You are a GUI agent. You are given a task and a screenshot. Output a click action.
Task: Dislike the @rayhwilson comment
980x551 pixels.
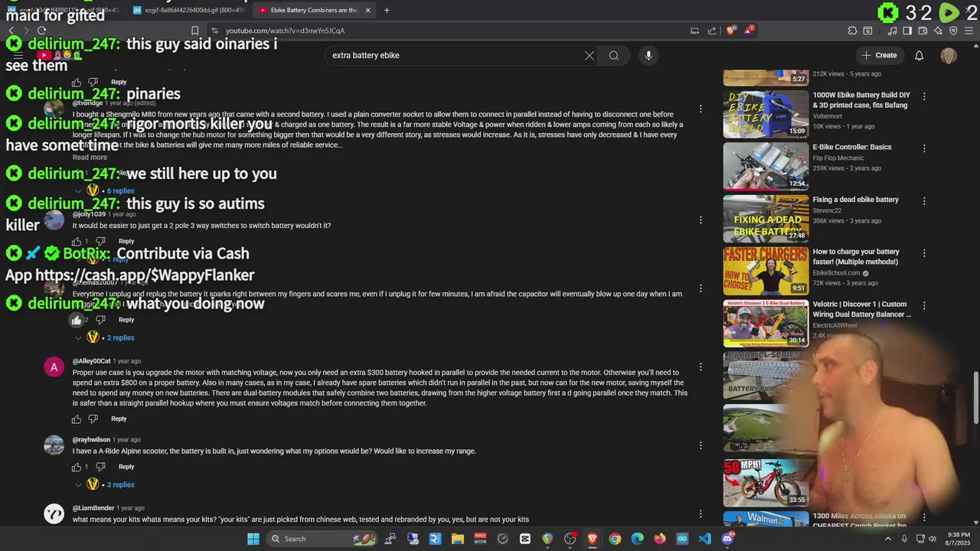(x=100, y=467)
